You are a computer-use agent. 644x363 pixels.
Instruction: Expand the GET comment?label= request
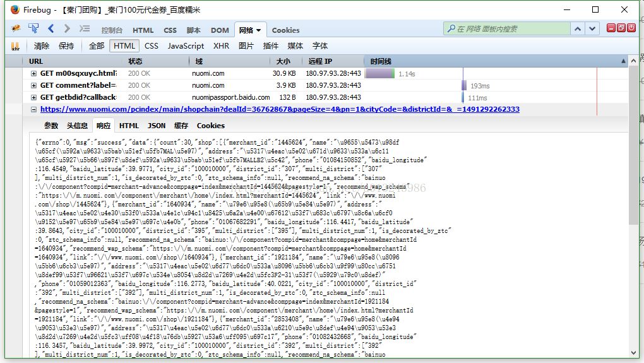pyautogui.click(x=33, y=85)
